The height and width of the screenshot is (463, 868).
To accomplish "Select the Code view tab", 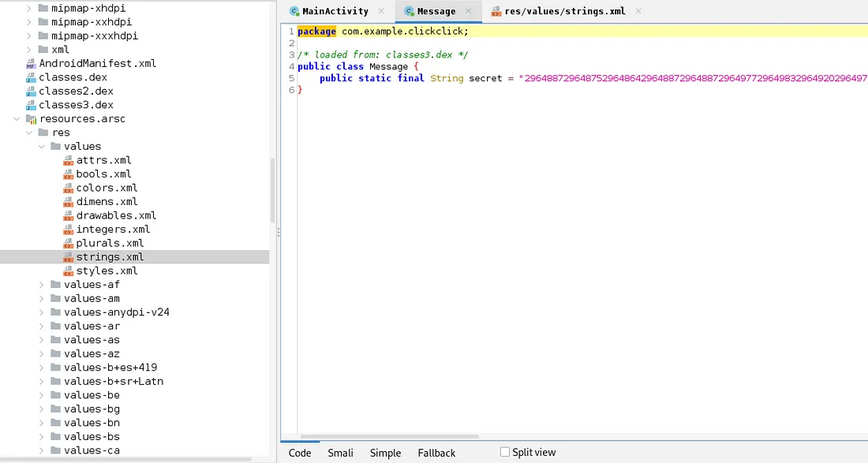I will pyautogui.click(x=300, y=453).
